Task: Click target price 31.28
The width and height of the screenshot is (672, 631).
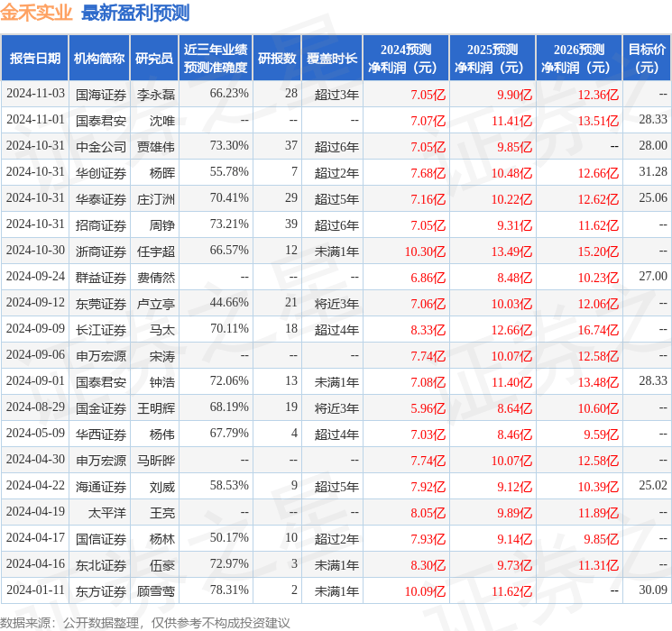Action: tap(653, 172)
